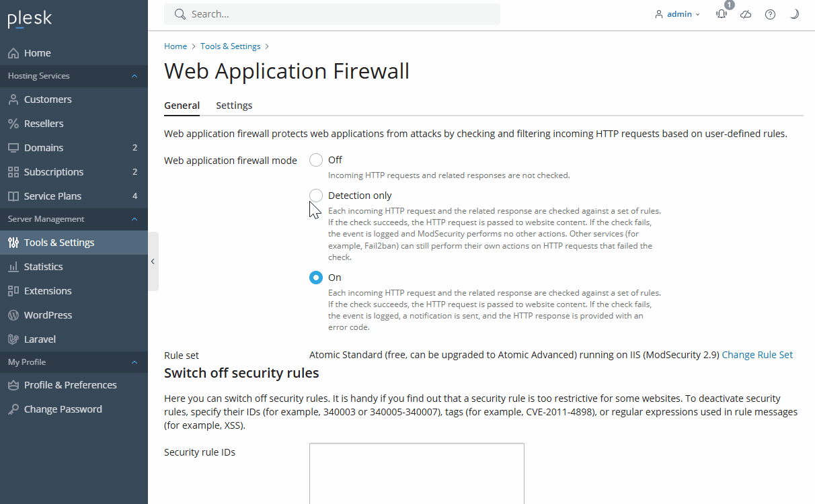
Task: Open Extensions in sidebar
Action: pyautogui.click(x=74, y=291)
